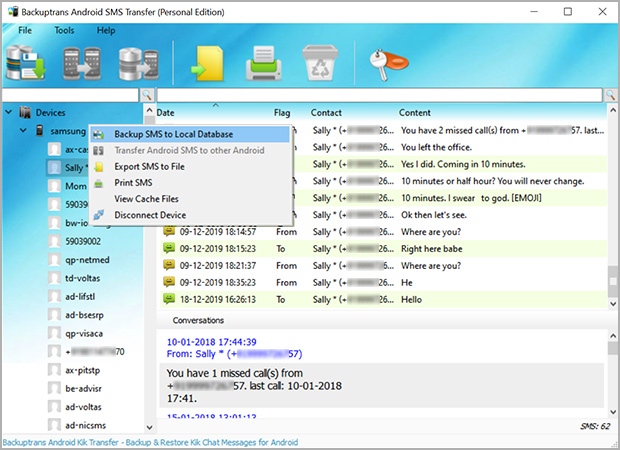Choose View Cache Files
The width and height of the screenshot is (620, 450).
(190, 199)
